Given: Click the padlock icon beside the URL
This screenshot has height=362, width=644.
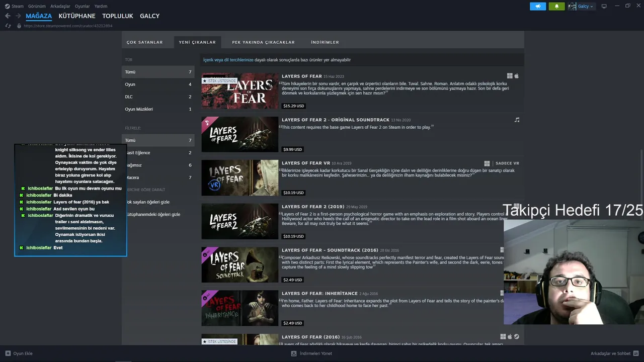Looking at the screenshot, I should click(x=19, y=26).
